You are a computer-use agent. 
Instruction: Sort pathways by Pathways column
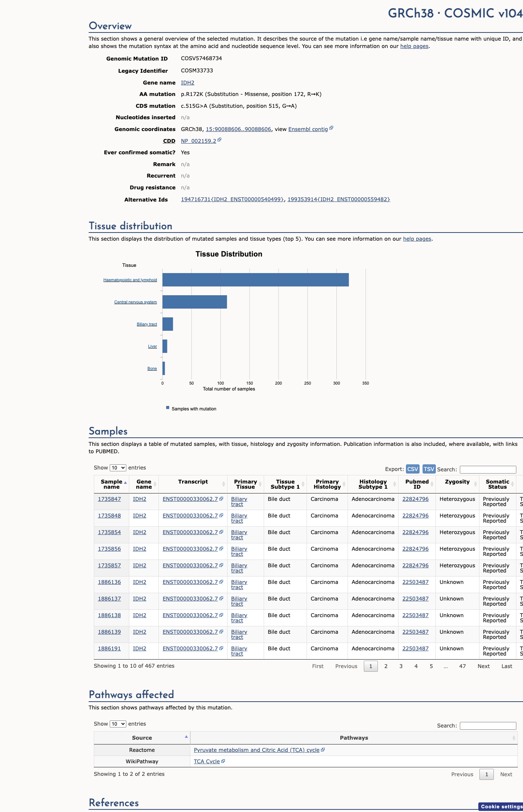click(x=354, y=738)
